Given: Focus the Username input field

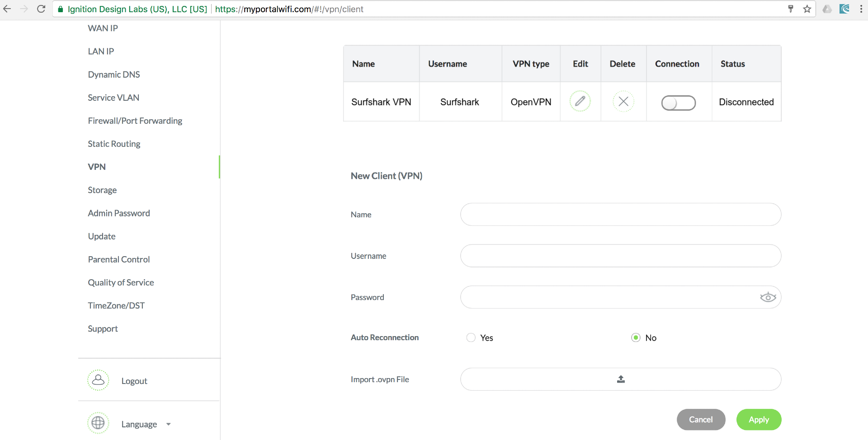Looking at the screenshot, I should point(620,256).
